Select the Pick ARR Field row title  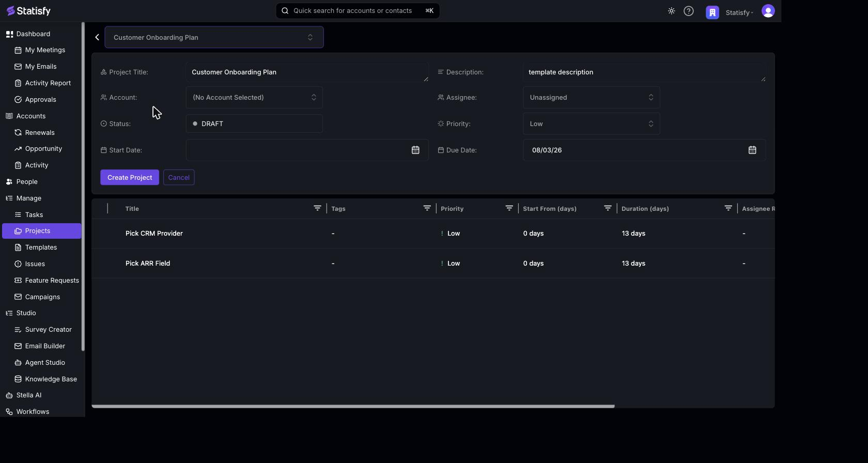pyautogui.click(x=148, y=264)
